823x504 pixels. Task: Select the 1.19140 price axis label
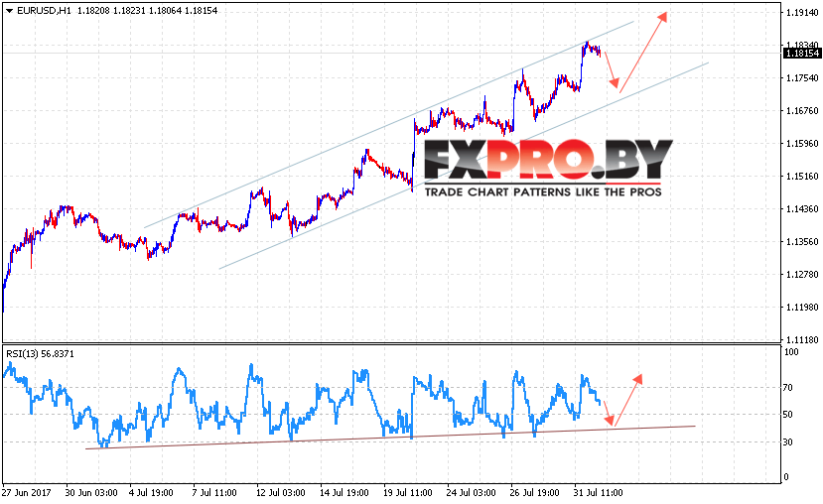[x=802, y=13]
